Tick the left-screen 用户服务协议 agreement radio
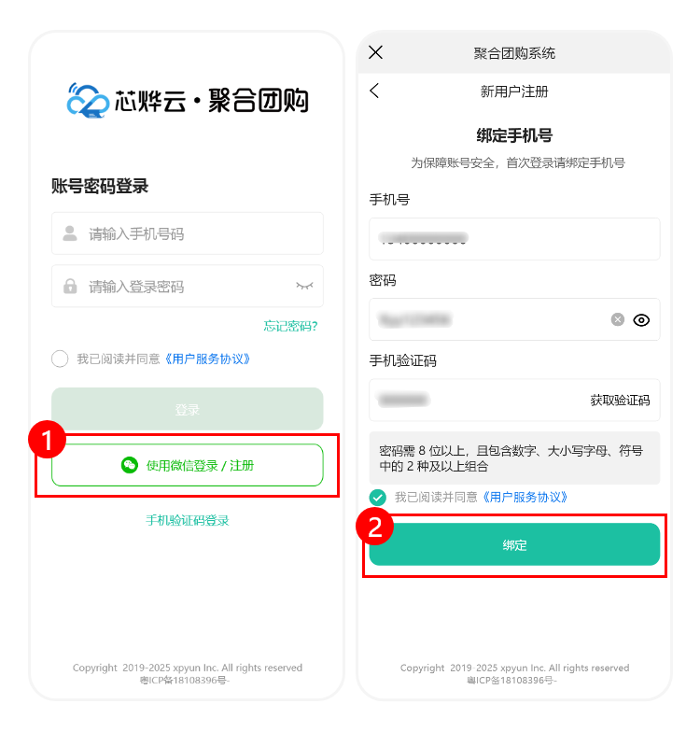Viewport: 700px width, 732px height. (x=60, y=359)
